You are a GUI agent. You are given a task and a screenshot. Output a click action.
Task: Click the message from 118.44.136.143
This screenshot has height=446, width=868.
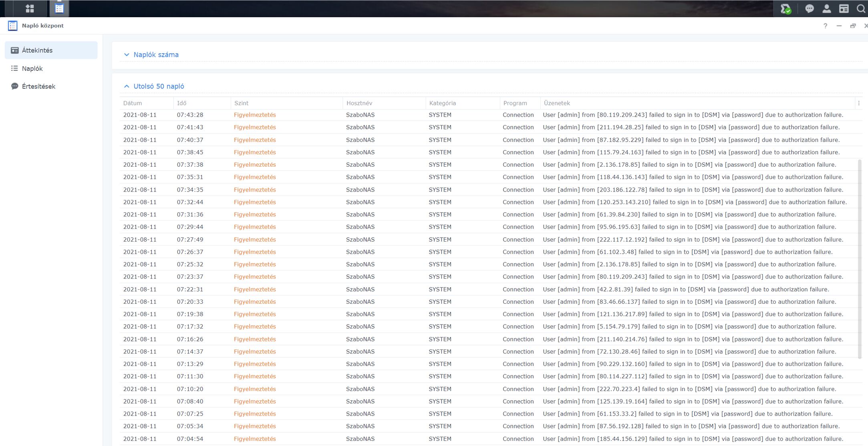pyautogui.click(x=693, y=177)
